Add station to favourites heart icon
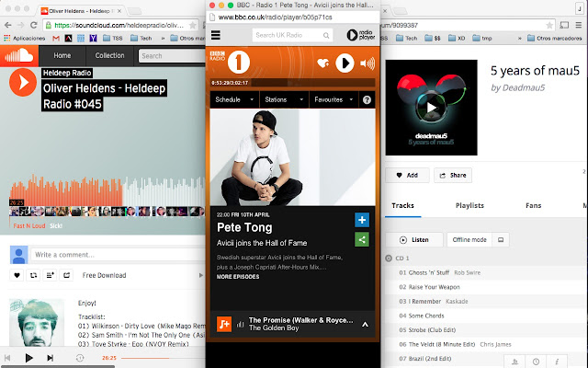Screen dimensions: 588x368 (322, 63)
